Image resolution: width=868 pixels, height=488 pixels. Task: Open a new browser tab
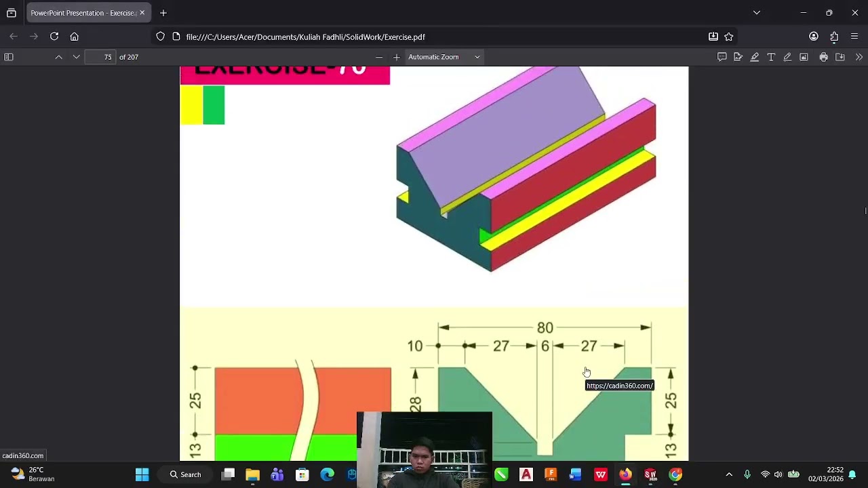pyautogui.click(x=163, y=13)
